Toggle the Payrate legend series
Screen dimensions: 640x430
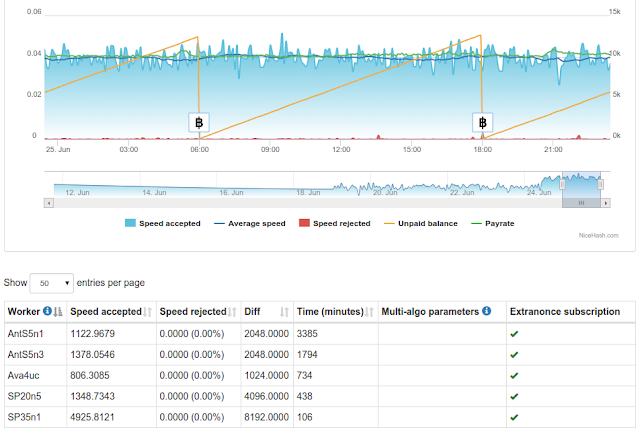coord(493,223)
